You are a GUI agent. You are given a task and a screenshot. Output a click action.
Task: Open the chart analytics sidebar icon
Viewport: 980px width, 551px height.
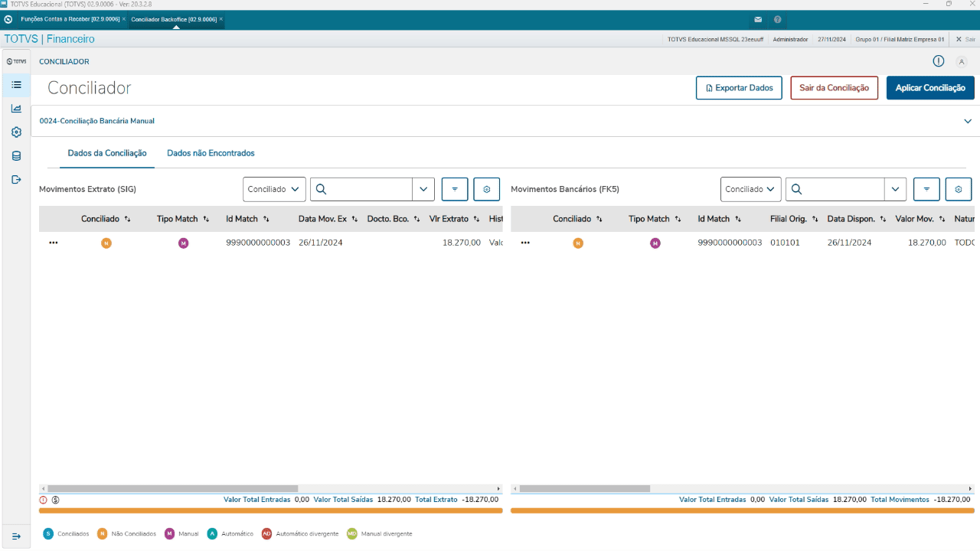(16, 108)
